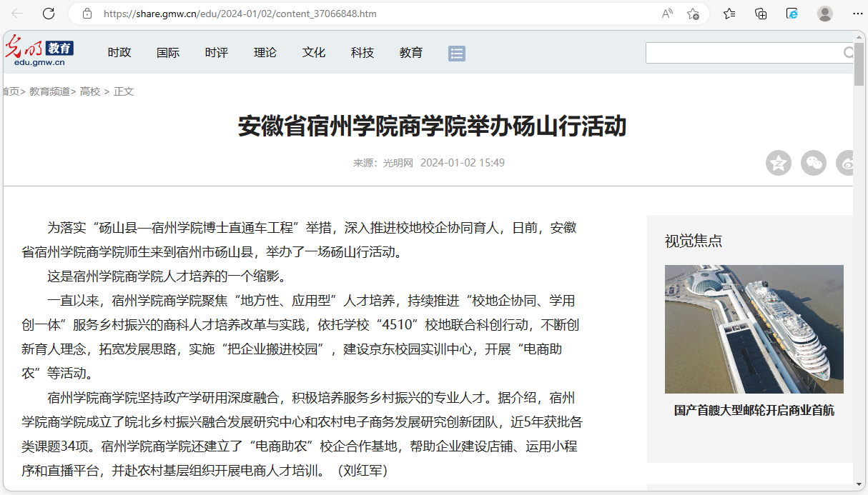This screenshot has width=868, height=495.
Task: Share the article to Weibo
Action: (x=845, y=163)
